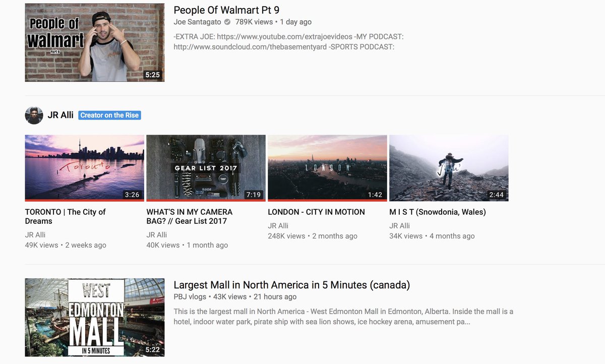Select '34K views • 4 months ago' text

coord(432,236)
